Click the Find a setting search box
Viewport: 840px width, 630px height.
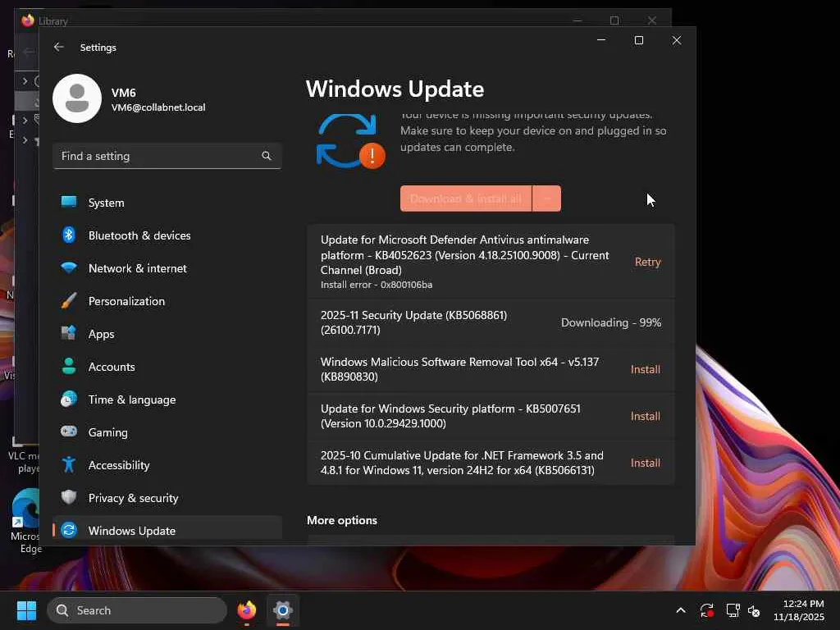pyautogui.click(x=167, y=156)
